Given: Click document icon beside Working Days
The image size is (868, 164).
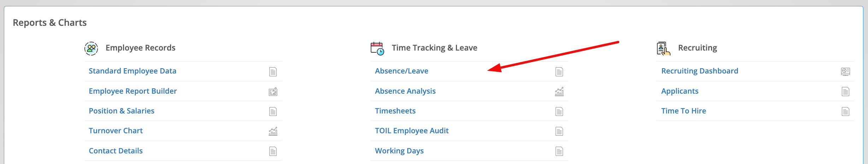Looking at the screenshot, I should [559, 152].
